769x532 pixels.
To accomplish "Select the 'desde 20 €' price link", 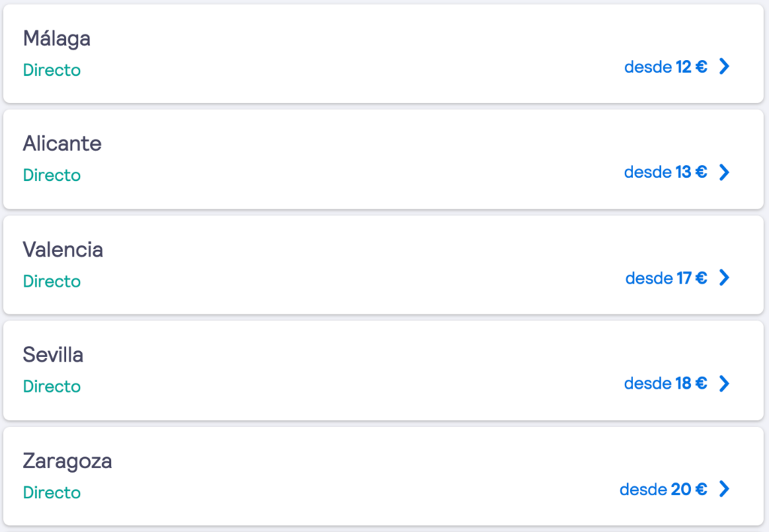I will click(x=663, y=489).
